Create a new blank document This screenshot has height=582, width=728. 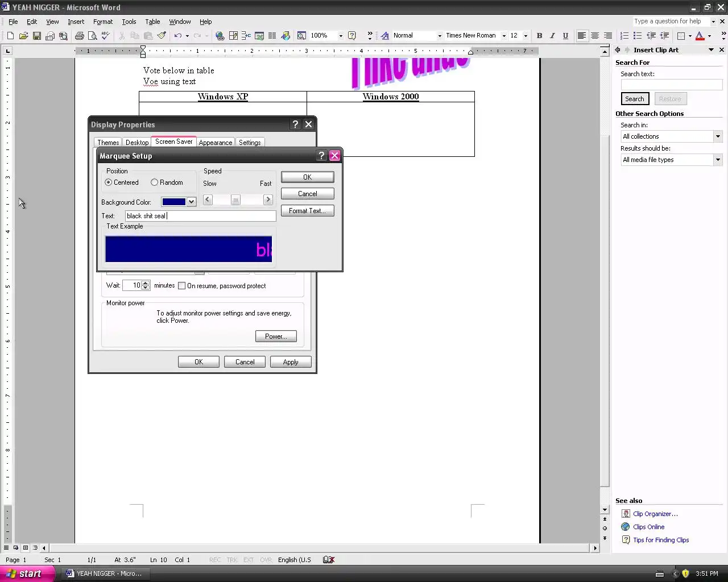[x=10, y=35]
